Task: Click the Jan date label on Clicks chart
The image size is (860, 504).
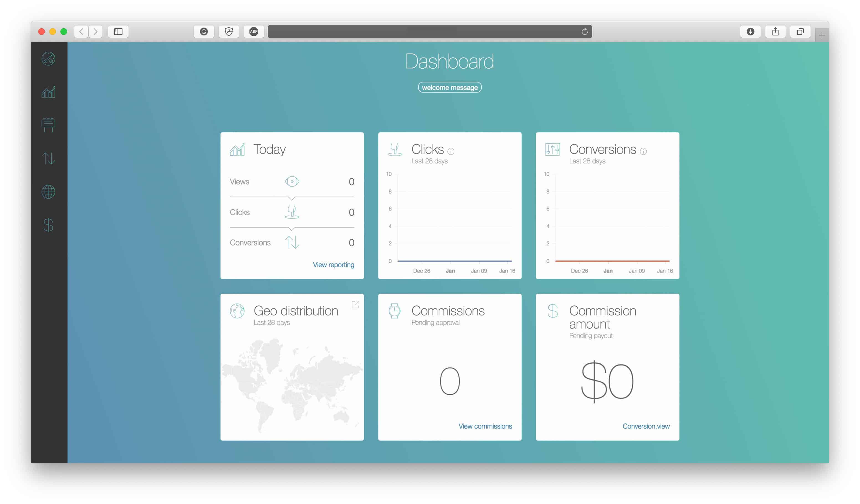Action: [x=450, y=271]
